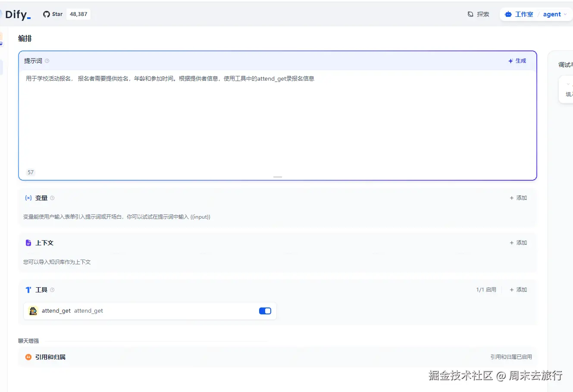Click the 57 character count badge
Screen dimensions: 573x392
tap(31, 172)
